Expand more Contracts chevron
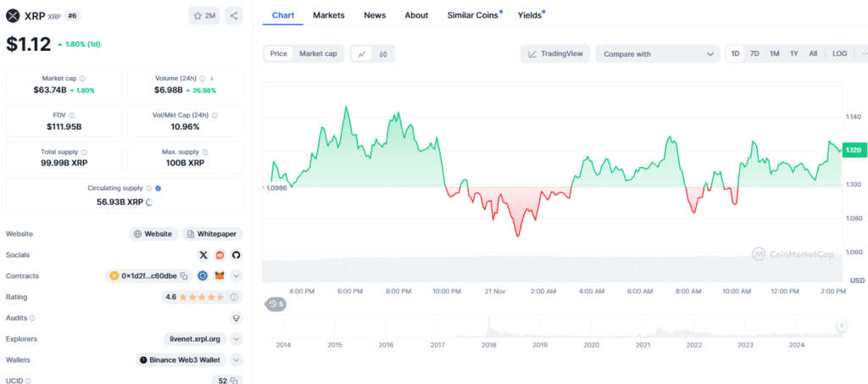Screen dimensions: 868x384 point(236,275)
